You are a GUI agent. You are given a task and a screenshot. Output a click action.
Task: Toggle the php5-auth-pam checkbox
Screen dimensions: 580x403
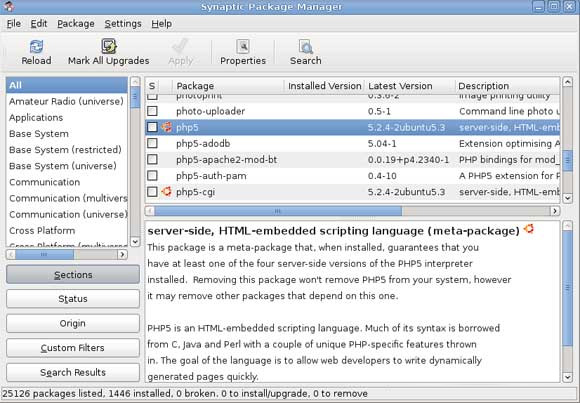pyautogui.click(x=152, y=175)
